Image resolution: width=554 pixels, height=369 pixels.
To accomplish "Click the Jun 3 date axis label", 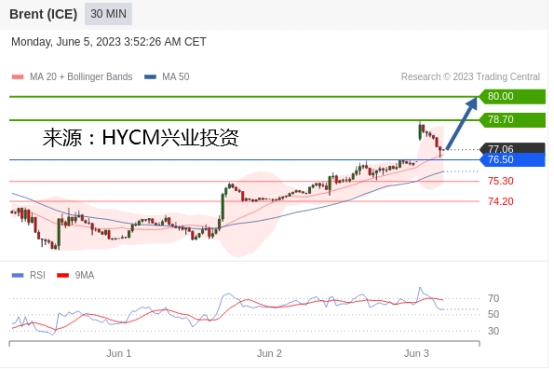I will pos(417,353).
